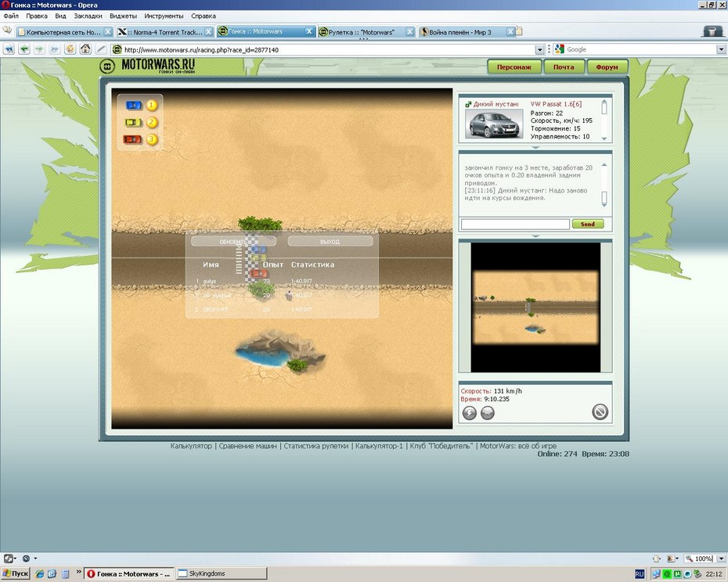
Task: Select the yellow car number 2
Action: (134, 123)
